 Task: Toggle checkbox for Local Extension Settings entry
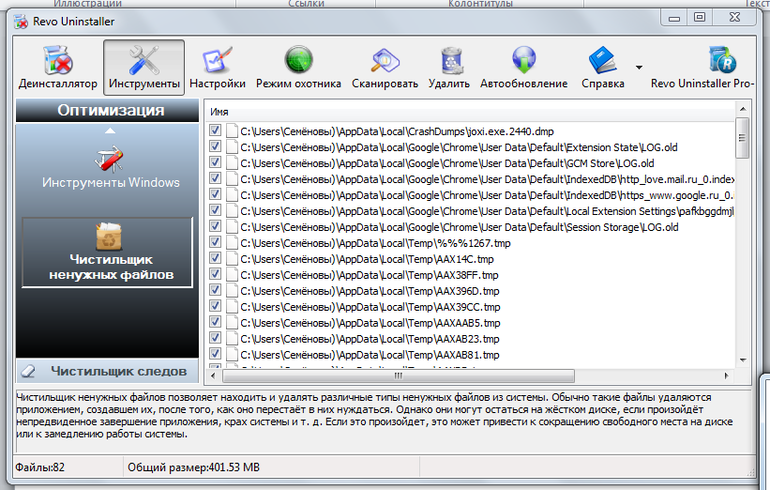215,210
